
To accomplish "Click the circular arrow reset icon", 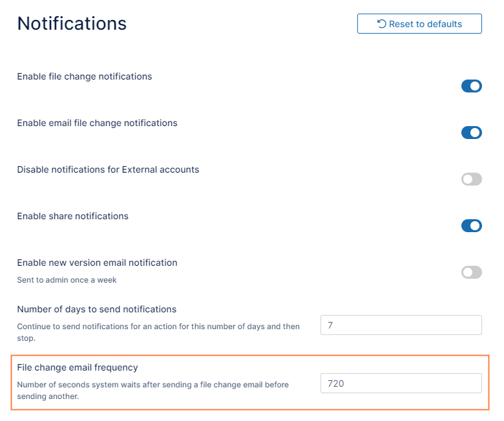I will pos(381,24).
